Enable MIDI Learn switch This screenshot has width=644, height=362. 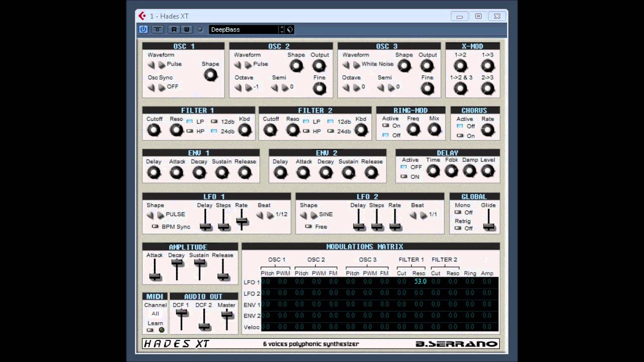[x=150, y=330]
